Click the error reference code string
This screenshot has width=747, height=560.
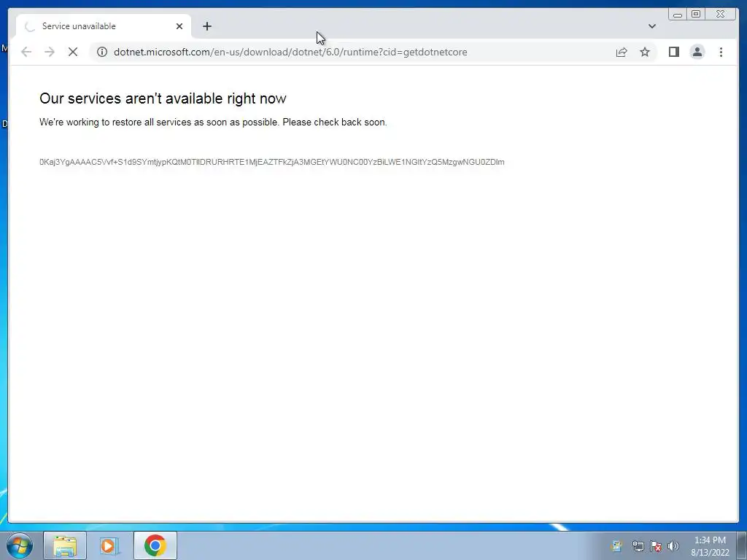tap(272, 162)
